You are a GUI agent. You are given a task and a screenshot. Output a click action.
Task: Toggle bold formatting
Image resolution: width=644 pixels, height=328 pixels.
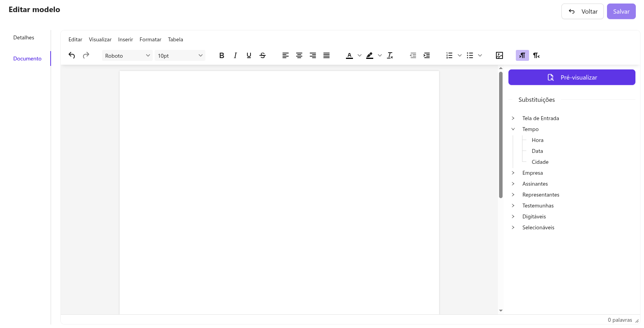[x=222, y=55]
